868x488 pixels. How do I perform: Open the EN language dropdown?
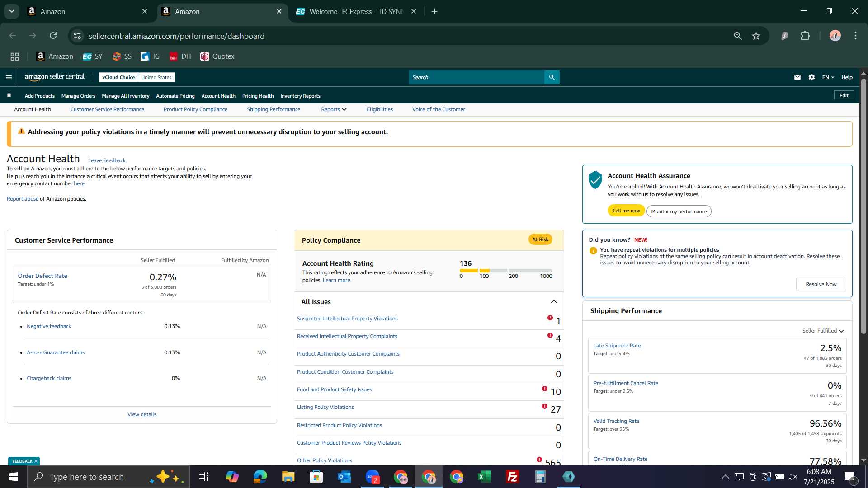[828, 77]
